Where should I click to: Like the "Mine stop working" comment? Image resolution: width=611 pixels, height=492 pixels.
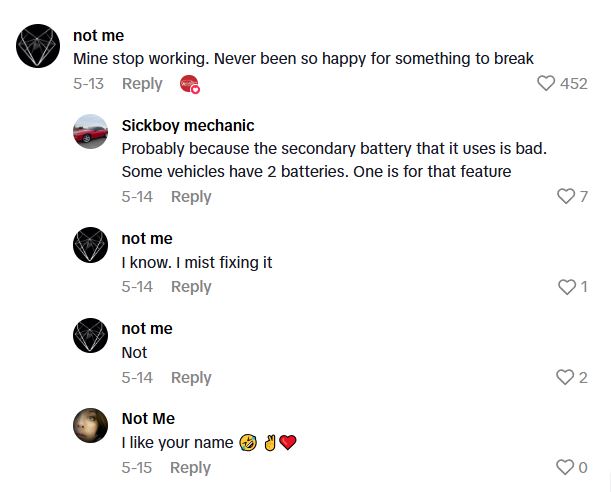pyautogui.click(x=546, y=84)
